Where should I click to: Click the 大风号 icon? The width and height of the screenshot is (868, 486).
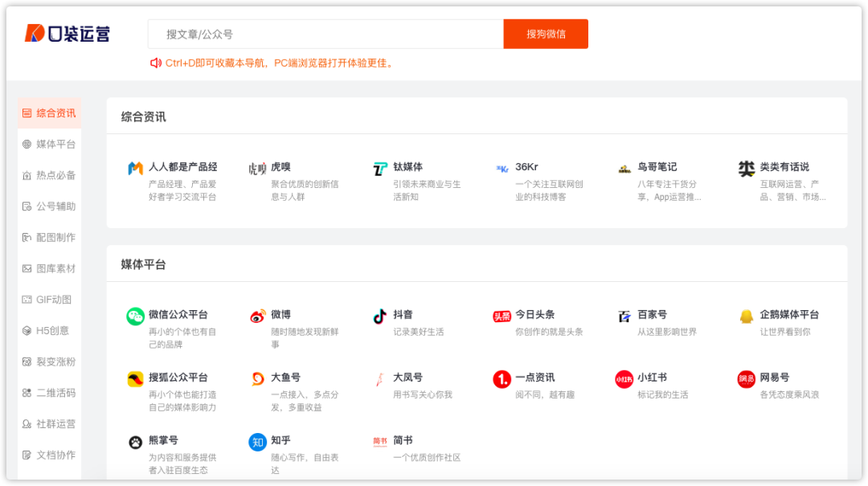379,379
